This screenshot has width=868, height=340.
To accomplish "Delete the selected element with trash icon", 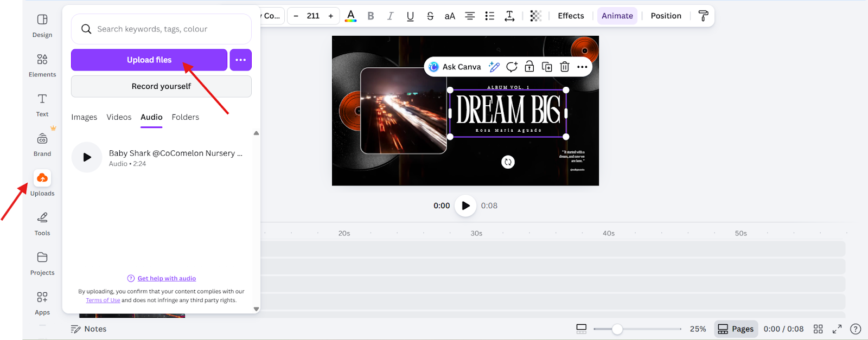I will click(565, 67).
